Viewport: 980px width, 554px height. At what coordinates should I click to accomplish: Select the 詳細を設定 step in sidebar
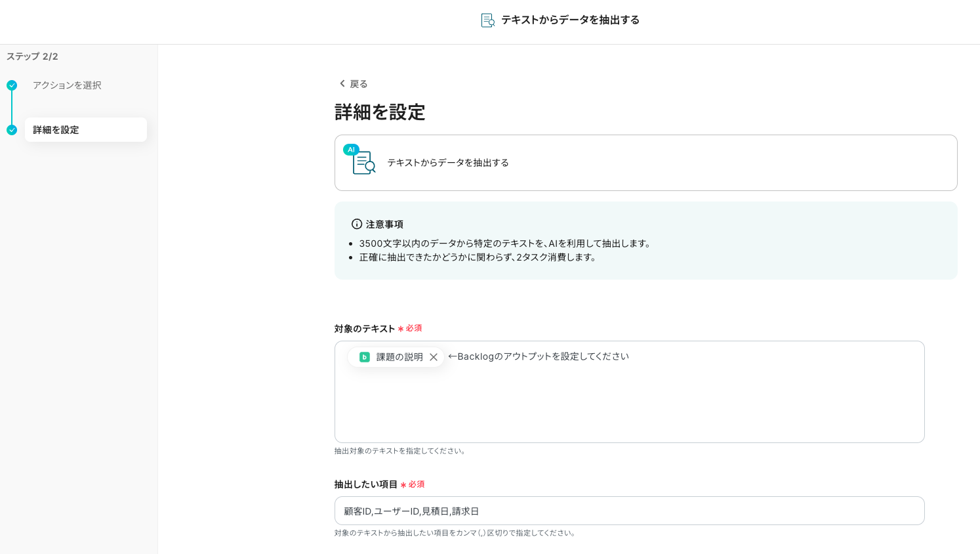(x=86, y=130)
